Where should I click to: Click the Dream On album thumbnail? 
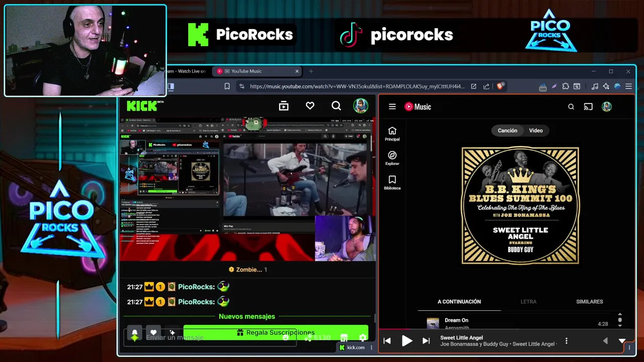433,323
